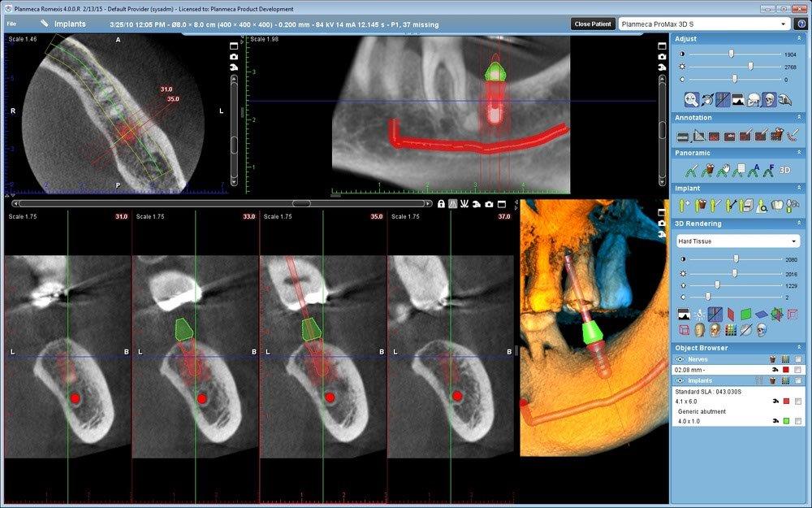Toggle the highlighted split-view button in 3D Rendering
This screenshot has height=508, width=812.
(715, 314)
